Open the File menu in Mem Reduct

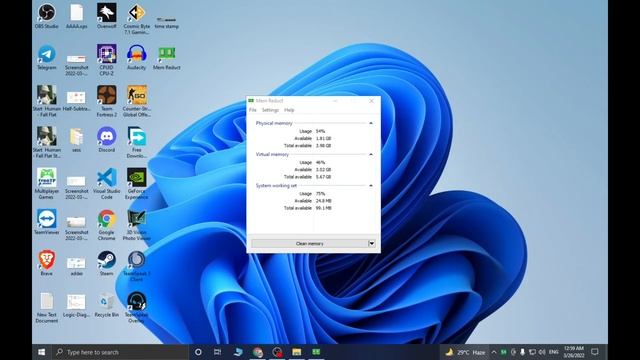click(x=253, y=110)
